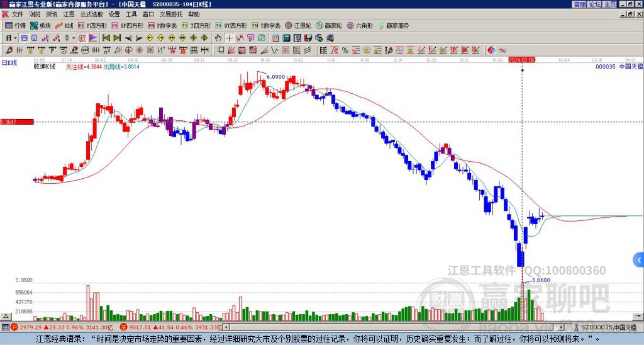Click the save floppy disk icon
This screenshot has height=345, width=644.
308,38
